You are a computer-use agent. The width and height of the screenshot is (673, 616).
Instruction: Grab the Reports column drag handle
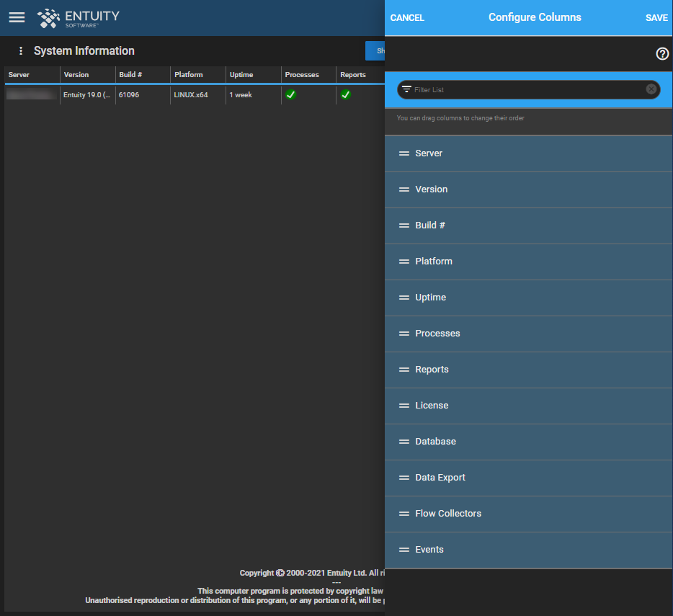404,370
